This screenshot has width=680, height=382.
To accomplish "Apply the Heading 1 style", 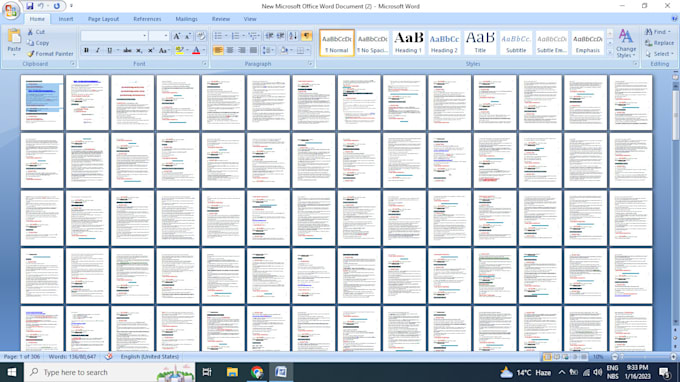I will 408,43.
